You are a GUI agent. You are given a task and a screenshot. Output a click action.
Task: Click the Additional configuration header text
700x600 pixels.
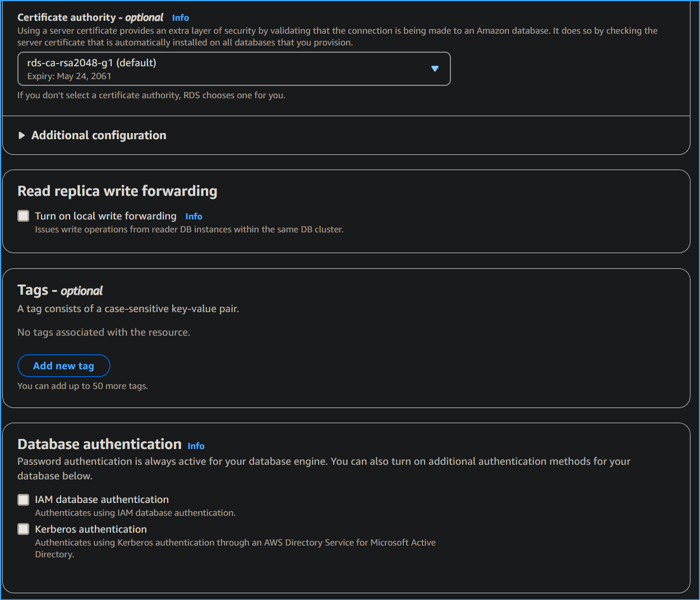(98, 135)
